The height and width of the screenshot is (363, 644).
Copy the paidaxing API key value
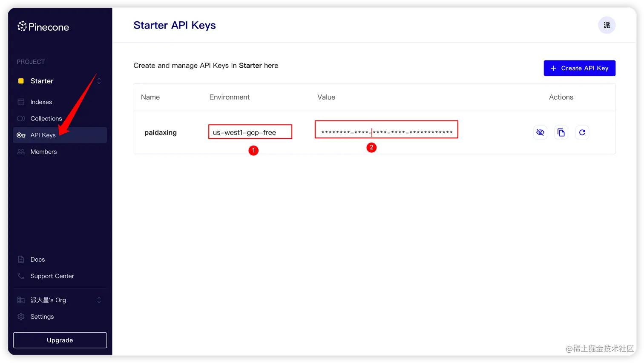(561, 132)
